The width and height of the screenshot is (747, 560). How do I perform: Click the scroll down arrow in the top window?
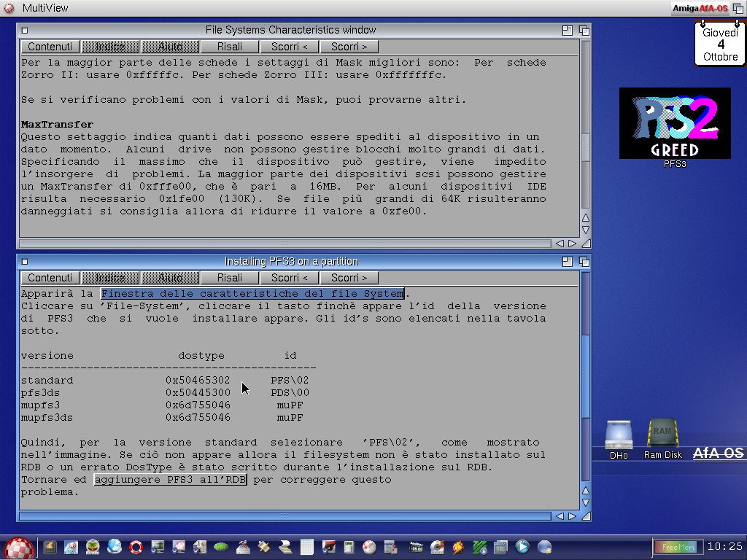pos(585,230)
